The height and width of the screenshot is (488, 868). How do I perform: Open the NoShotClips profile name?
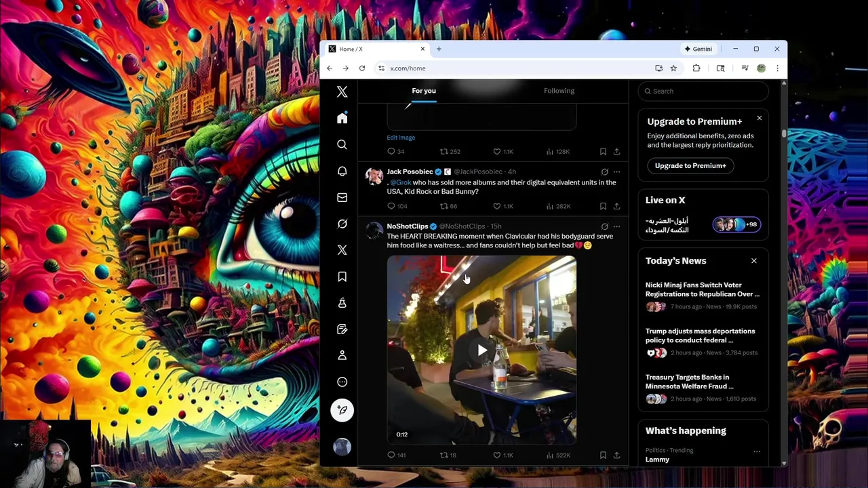tap(407, 226)
